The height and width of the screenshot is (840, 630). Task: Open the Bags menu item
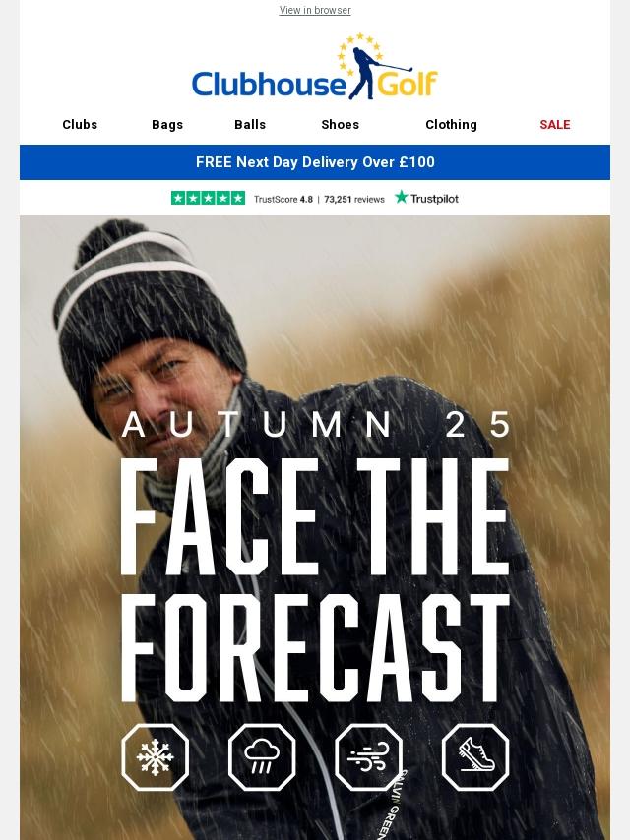pos(167,124)
